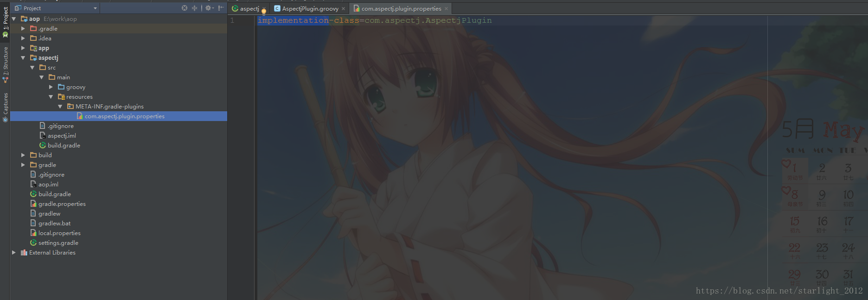868x300 pixels.
Task: Select .gitignore under aspectj module
Action: coord(61,126)
